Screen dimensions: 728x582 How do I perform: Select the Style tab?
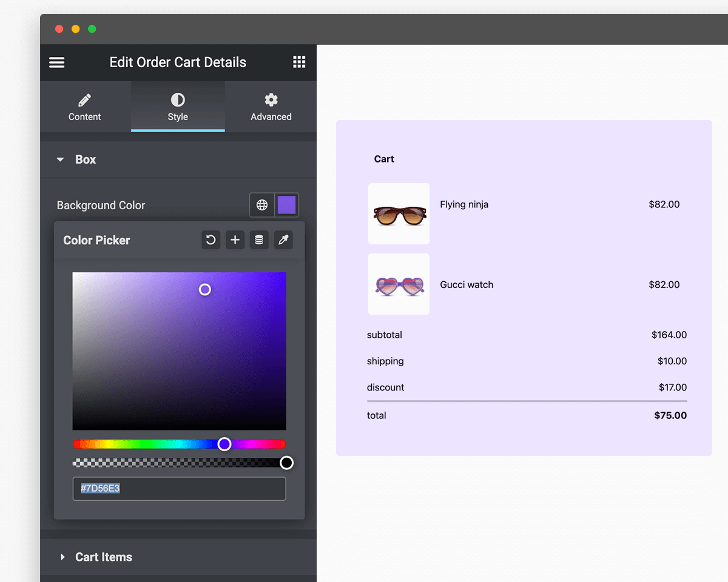(178, 106)
